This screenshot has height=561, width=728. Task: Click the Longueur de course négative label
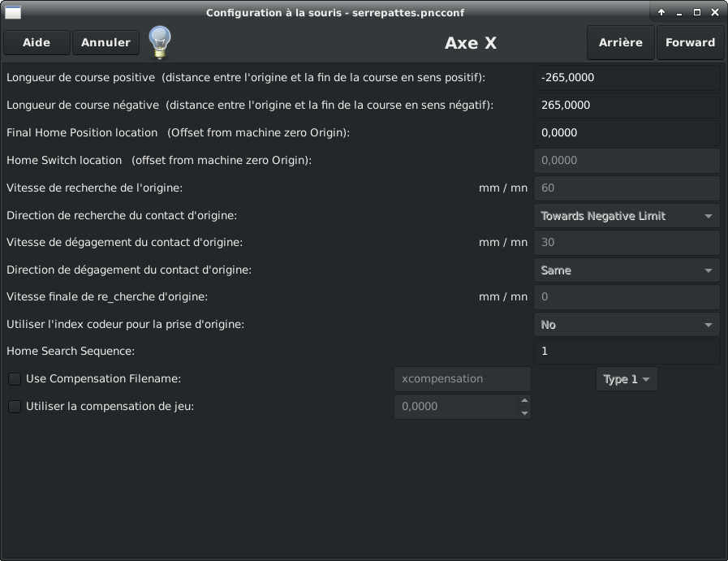pyautogui.click(x=250, y=106)
